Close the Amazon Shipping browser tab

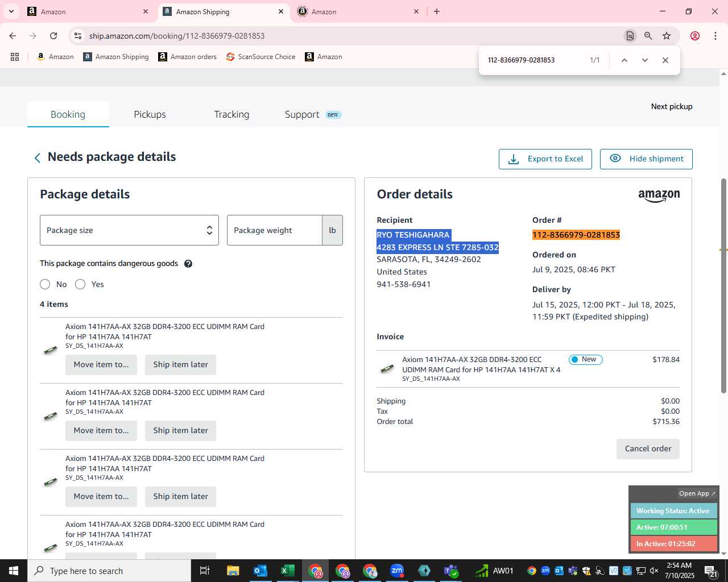coord(281,11)
